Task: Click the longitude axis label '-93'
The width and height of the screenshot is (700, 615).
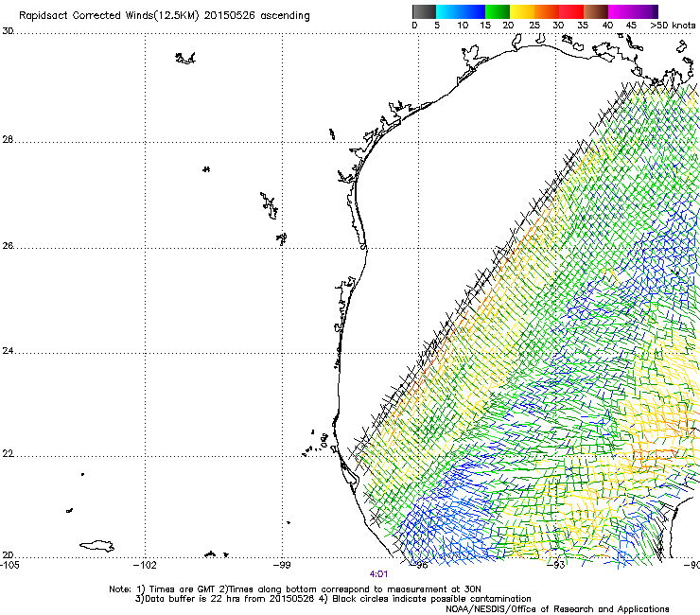Action: (x=556, y=565)
